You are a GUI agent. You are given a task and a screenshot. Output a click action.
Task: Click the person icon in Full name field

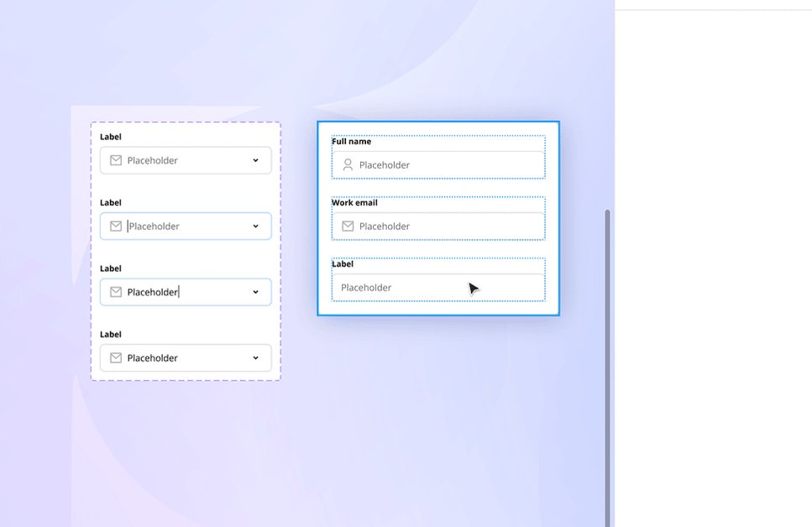[348, 164]
